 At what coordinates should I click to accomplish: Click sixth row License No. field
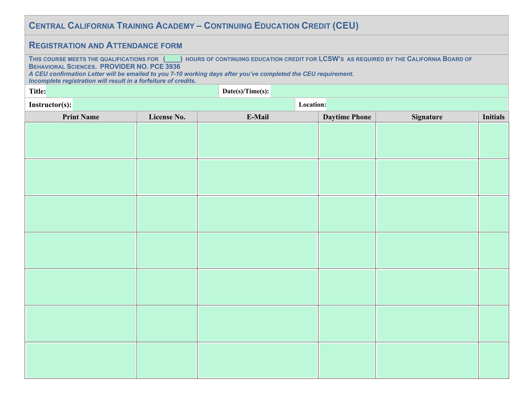pyautogui.click(x=167, y=324)
